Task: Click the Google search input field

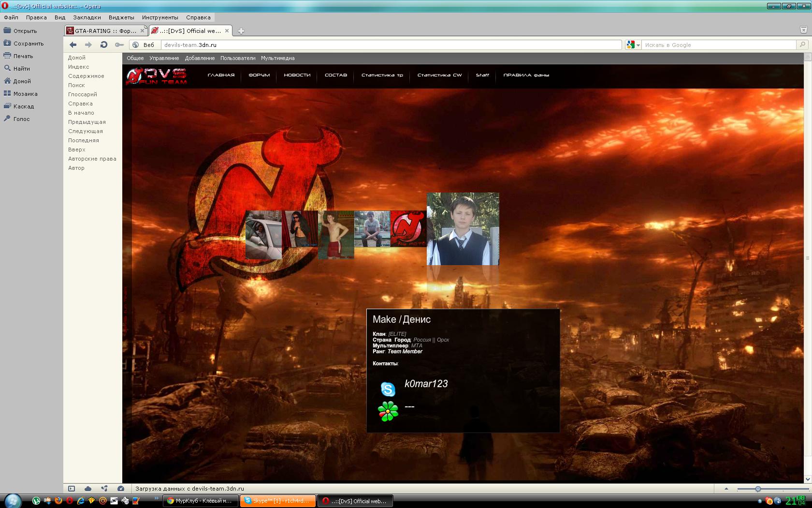Action: coord(719,45)
